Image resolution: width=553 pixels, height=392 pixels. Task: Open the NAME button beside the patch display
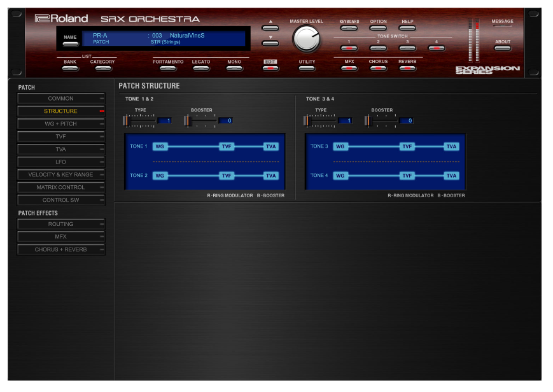click(x=70, y=44)
